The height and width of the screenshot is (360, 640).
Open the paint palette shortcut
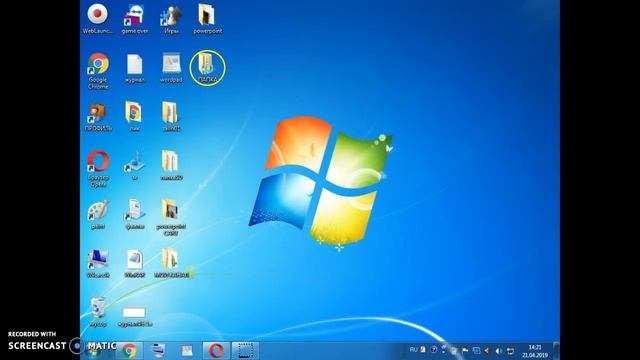point(98,214)
